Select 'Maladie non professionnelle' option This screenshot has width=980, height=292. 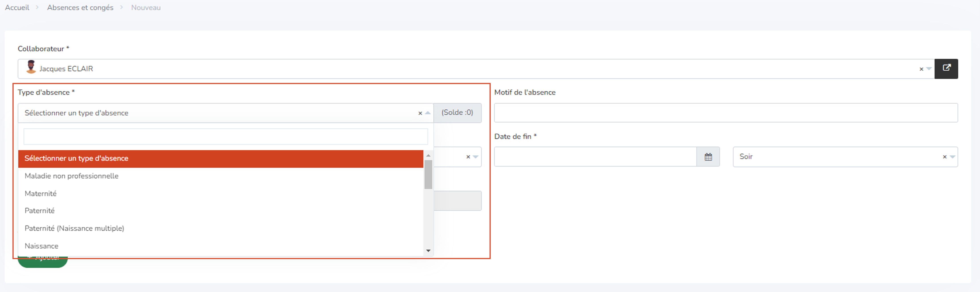point(221,176)
